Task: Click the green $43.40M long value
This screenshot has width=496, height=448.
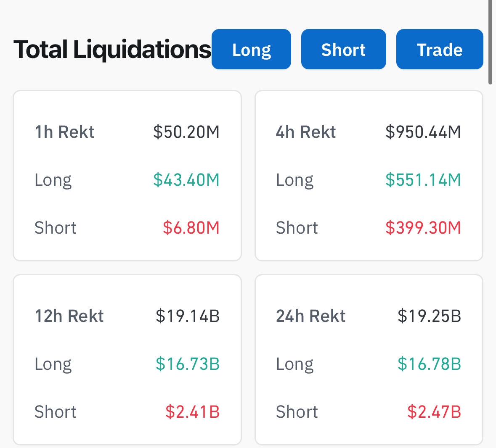Action: 186,180
